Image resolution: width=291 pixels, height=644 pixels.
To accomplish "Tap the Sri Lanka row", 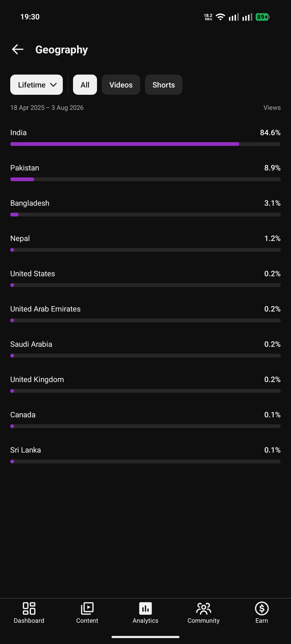I will click(x=145, y=455).
